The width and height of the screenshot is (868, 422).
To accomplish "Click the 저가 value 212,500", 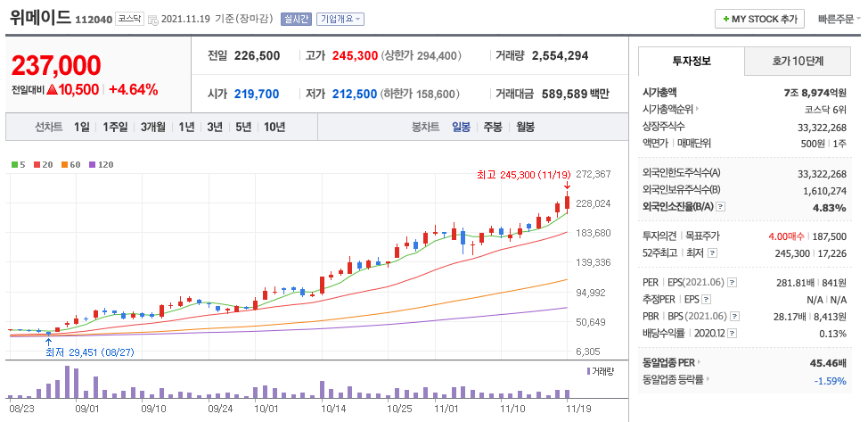I will coord(355,94).
